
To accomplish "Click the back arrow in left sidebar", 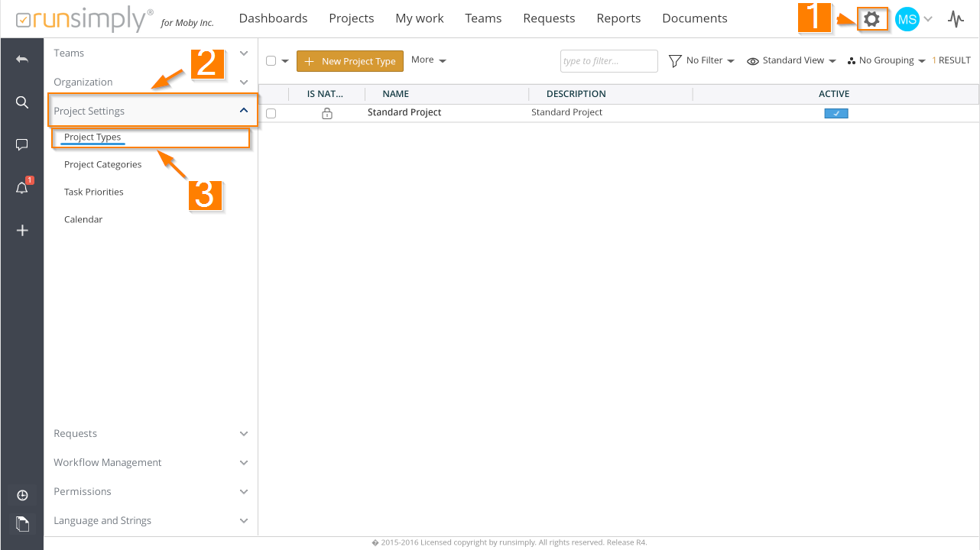I will (x=22, y=59).
